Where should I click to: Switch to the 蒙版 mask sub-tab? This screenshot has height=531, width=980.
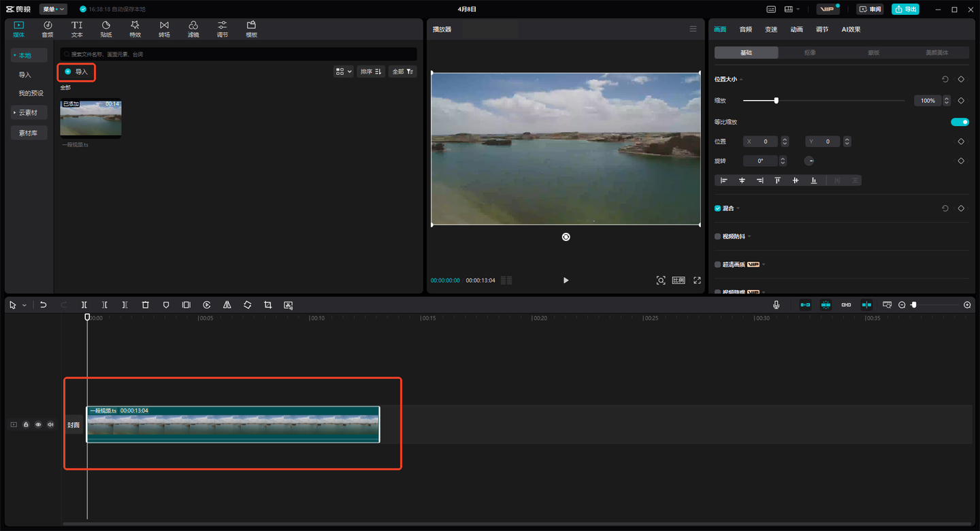point(873,52)
